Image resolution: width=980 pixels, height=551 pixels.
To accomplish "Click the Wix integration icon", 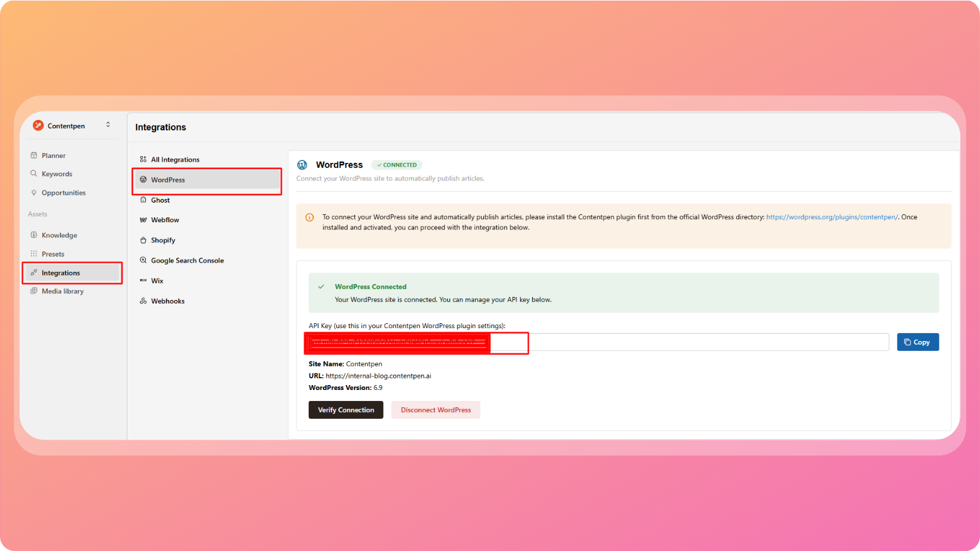I will [x=143, y=281].
